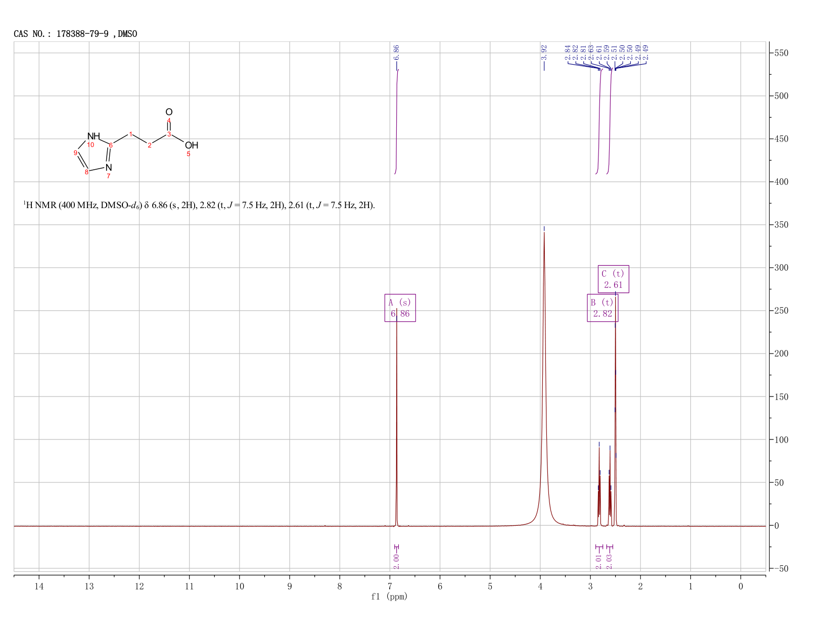The width and height of the screenshot is (834, 644).
Task: Click the y-axis tick label 500
Action: coord(781,96)
